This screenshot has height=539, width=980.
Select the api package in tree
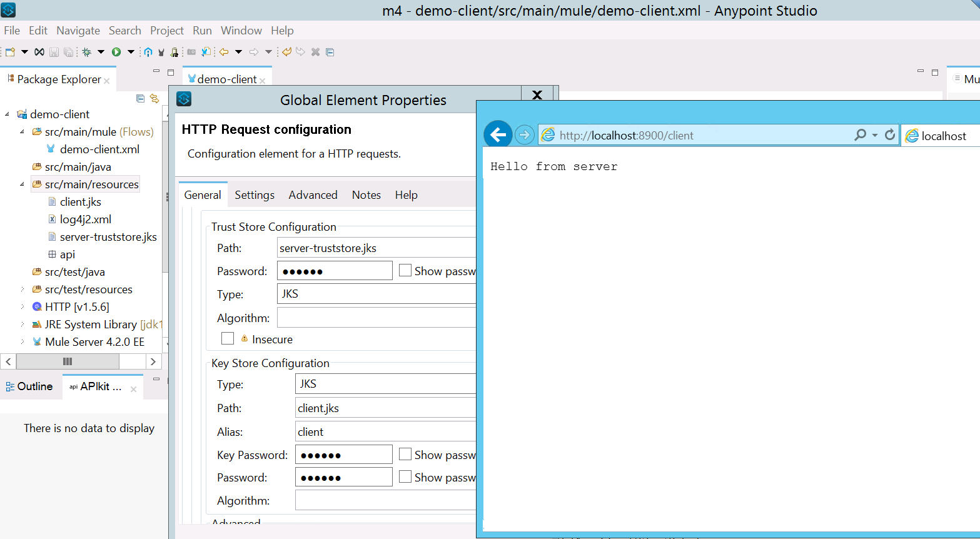tap(68, 254)
